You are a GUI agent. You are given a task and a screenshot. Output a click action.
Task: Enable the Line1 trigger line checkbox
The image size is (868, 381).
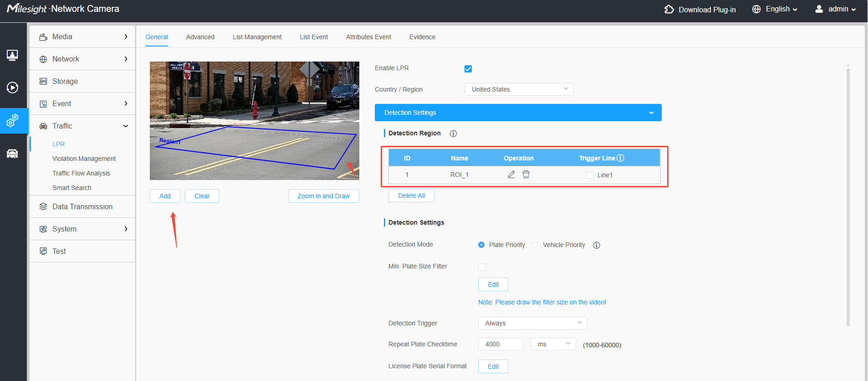[x=590, y=175]
